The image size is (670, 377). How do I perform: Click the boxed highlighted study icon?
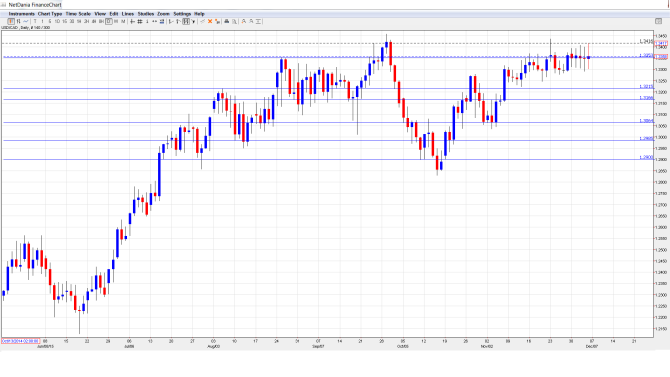[186, 21]
